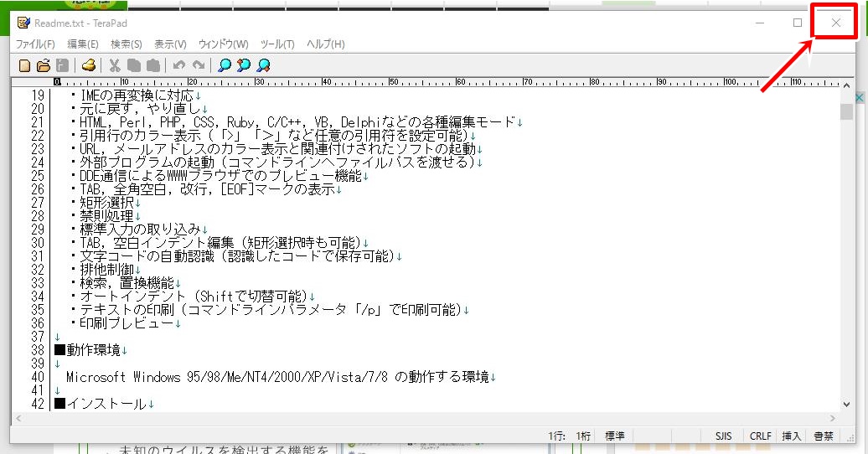Click the Paste clipboard icon

click(x=153, y=65)
